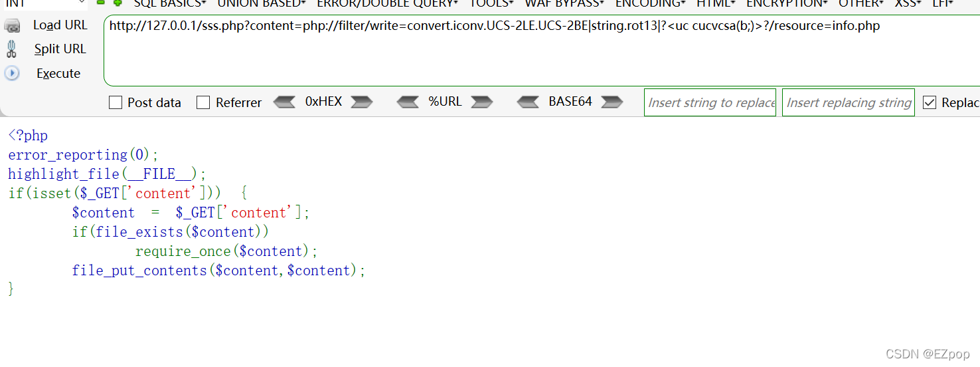
Task: Uncheck the Replace checkbox
Action: (x=930, y=102)
